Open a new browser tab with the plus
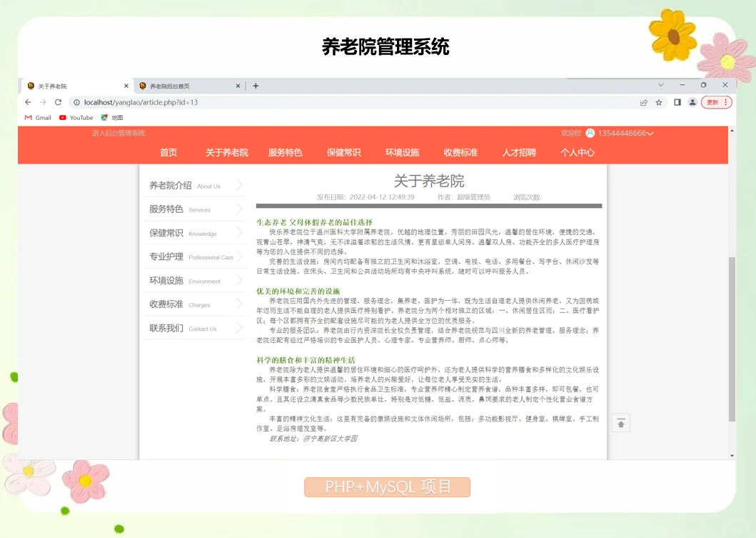756x538 pixels. pos(256,85)
